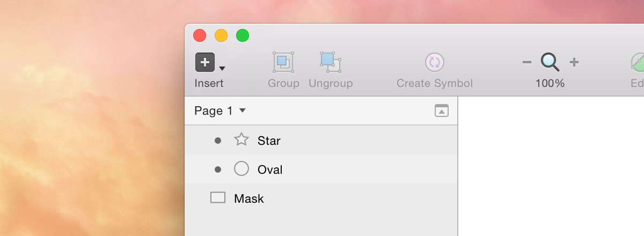Click the Group toolbar icon
644x236 pixels.
(283, 62)
